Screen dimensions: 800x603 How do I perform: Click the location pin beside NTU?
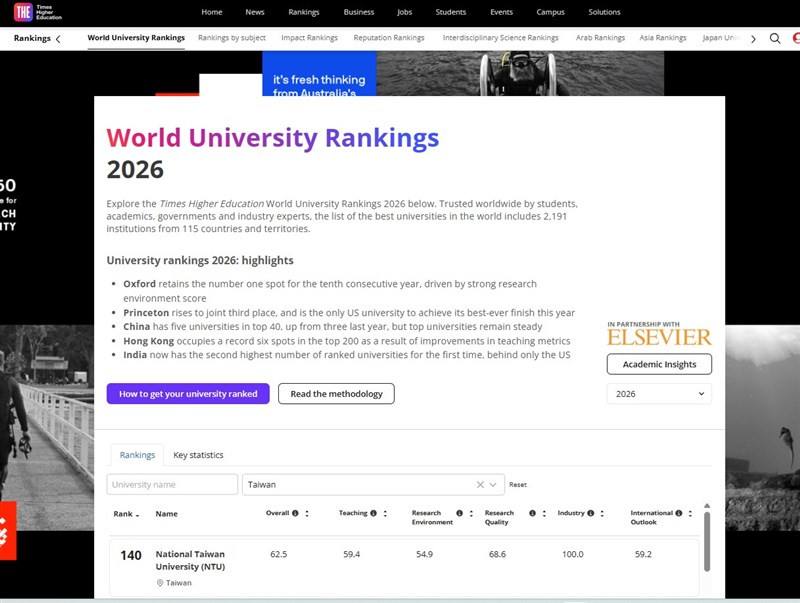tap(160, 581)
